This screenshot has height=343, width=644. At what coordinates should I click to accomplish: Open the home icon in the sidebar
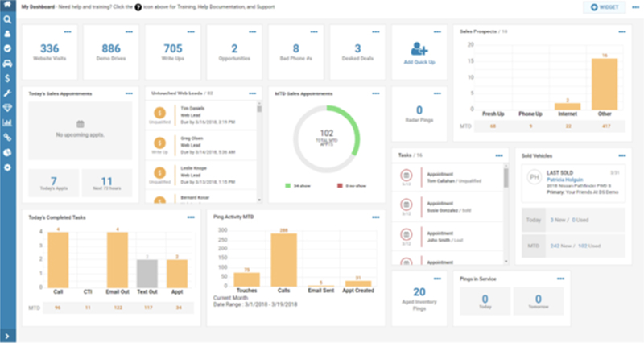point(7,5)
